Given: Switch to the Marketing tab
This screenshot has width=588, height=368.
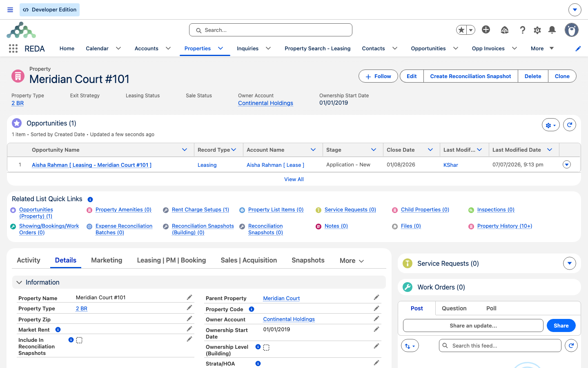Looking at the screenshot, I should [x=107, y=260].
